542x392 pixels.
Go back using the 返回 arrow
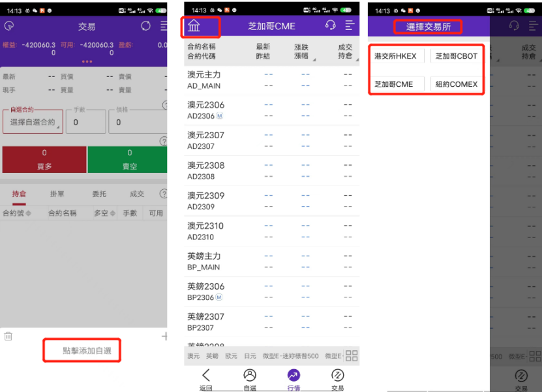tap(206, 380)
